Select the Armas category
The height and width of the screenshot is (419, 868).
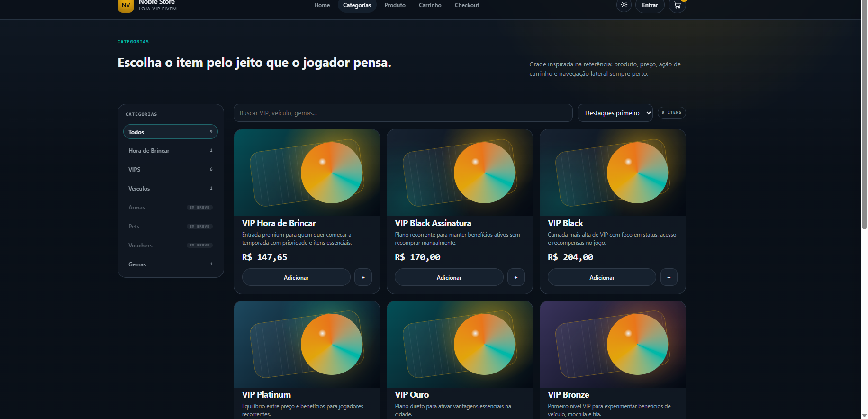[171, 208]
